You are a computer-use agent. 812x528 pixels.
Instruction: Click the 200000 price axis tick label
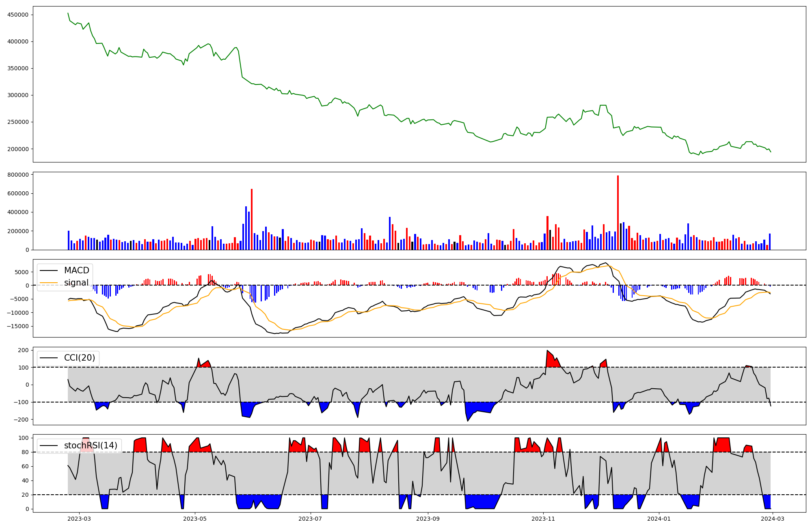click(18, 149)
